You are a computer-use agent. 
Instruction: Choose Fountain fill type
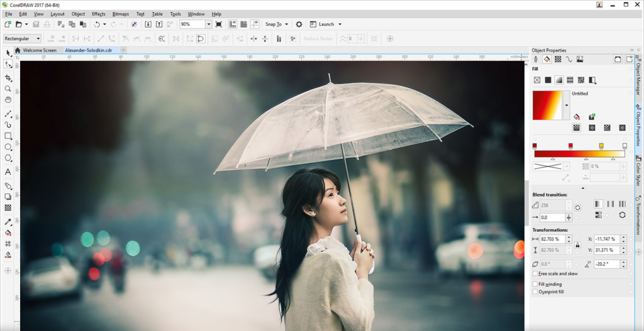point(559,80)
